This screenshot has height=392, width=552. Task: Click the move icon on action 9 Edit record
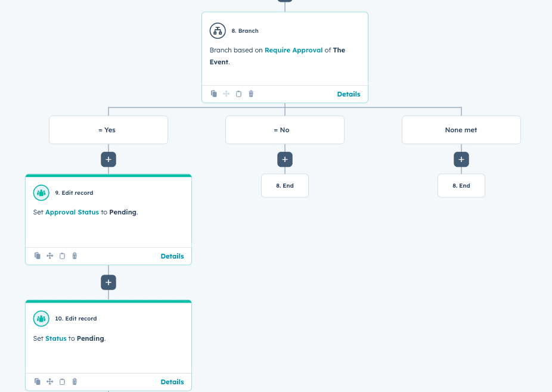[x=50, y=256]
